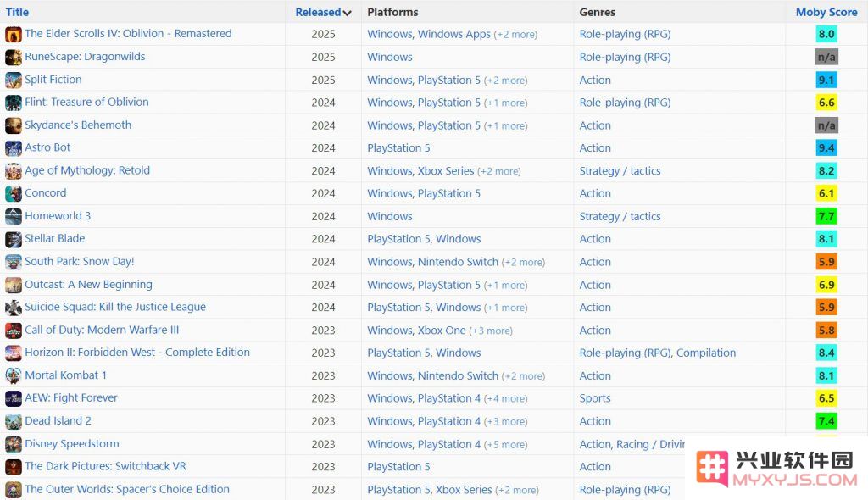
Task: Click the 9.1 Moby Score badge for Split Fiction
Action: click(826, 80)
